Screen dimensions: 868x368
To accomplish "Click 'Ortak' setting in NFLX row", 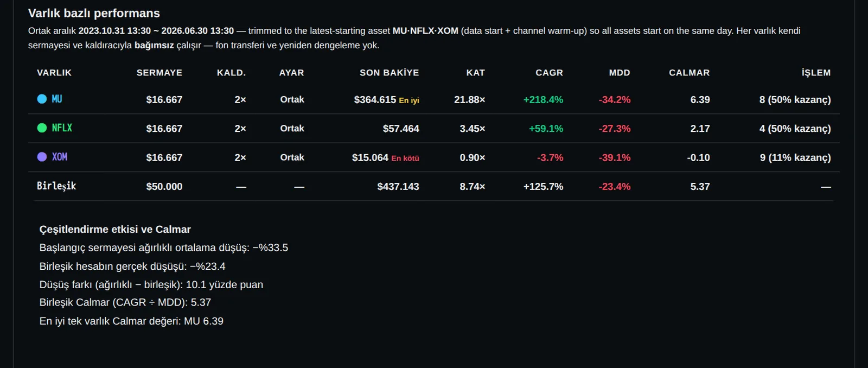I will tap(292, 128).
